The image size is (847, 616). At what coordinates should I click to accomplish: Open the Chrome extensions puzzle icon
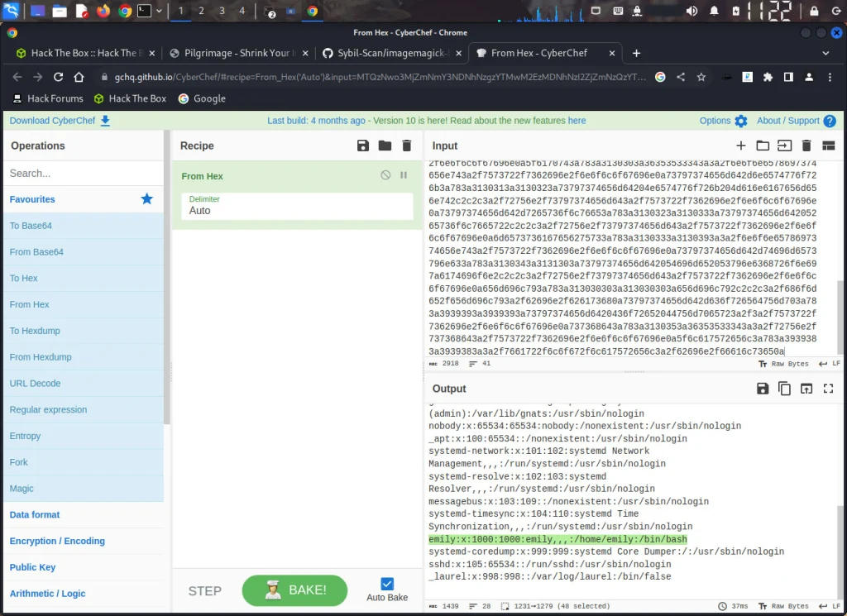768,77
